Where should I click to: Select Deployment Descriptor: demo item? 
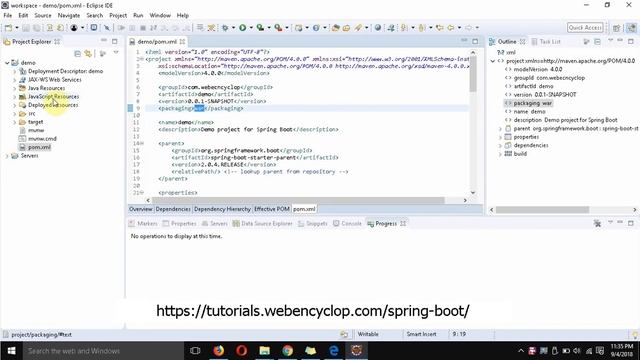pos(65,71)
